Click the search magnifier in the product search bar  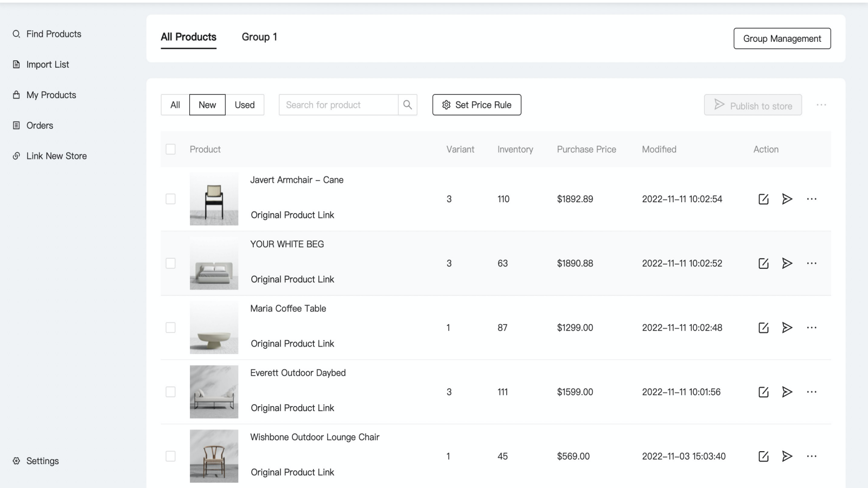pyautogui.click(x=407, y=105)
